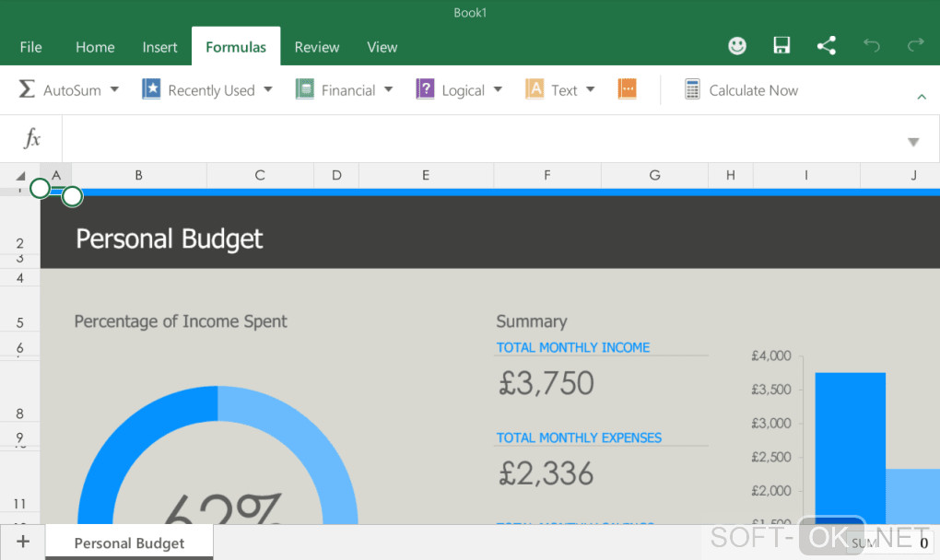940x560 pixels.
Task: Open the View tab
Action: [382, 47]
